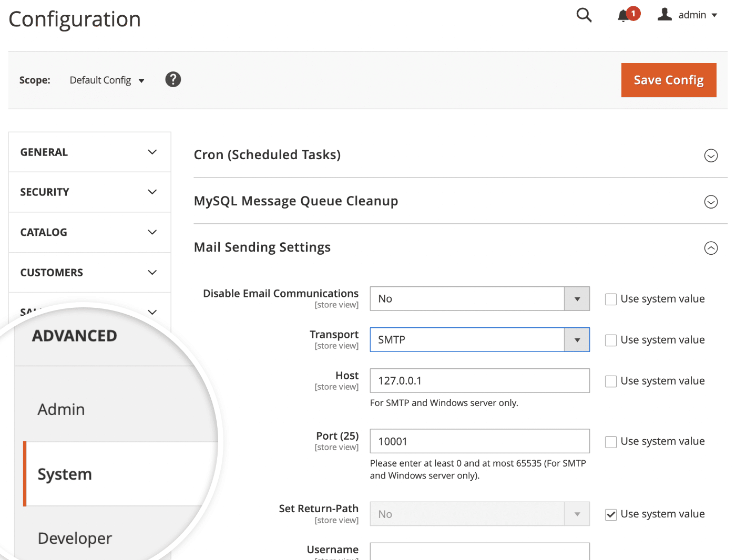736x560 pixels.
Task: Tick Use system value for Transport
Action: (x=611, y=340)
